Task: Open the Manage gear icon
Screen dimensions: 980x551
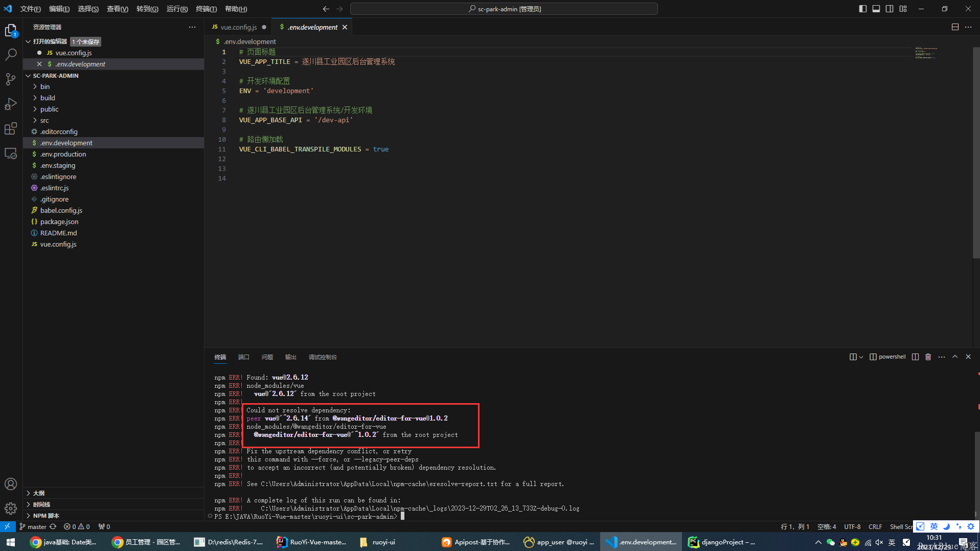Action: click(11, 508)
